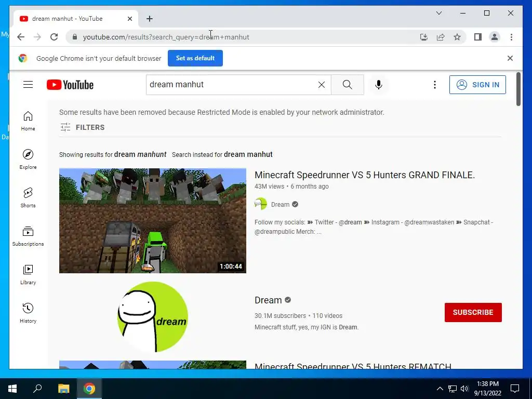Start voice search with the microphone icon

point(379,85)
